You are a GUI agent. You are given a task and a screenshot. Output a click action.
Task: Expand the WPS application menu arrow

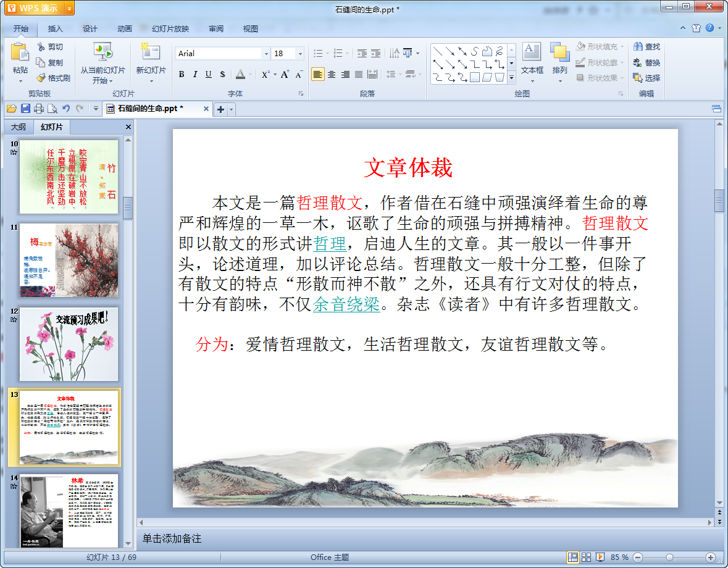[x=69, y=9]
